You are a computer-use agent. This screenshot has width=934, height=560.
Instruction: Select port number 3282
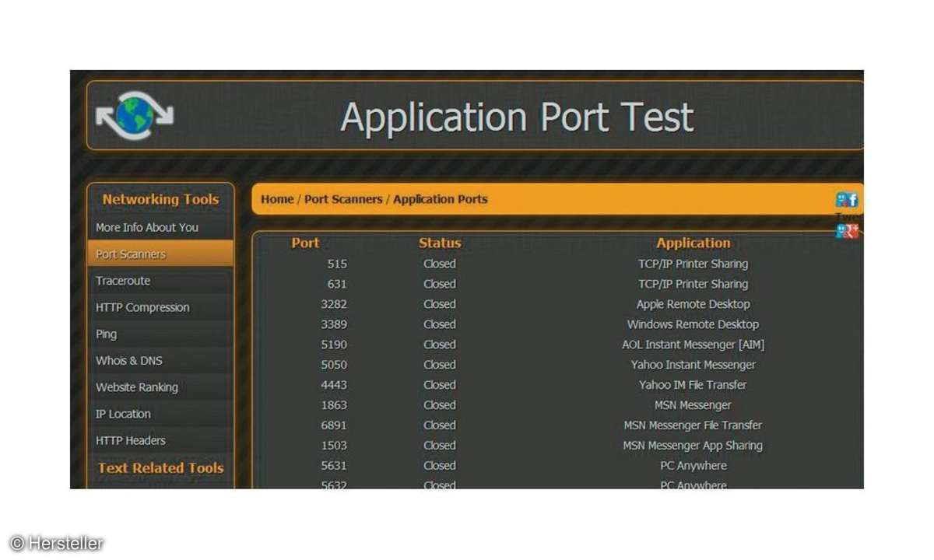pyautogui.click(x=334, y=304)
